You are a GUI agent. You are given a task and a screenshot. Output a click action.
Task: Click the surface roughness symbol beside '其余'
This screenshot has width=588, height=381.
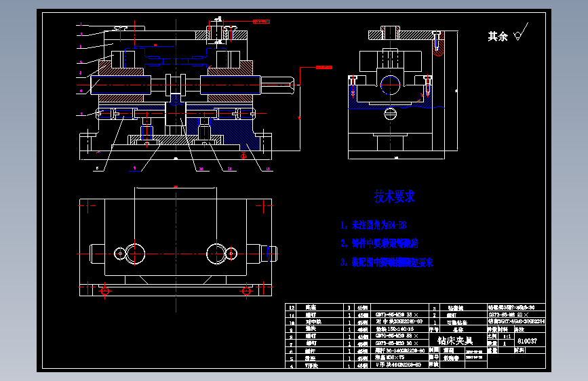(521, 33)
